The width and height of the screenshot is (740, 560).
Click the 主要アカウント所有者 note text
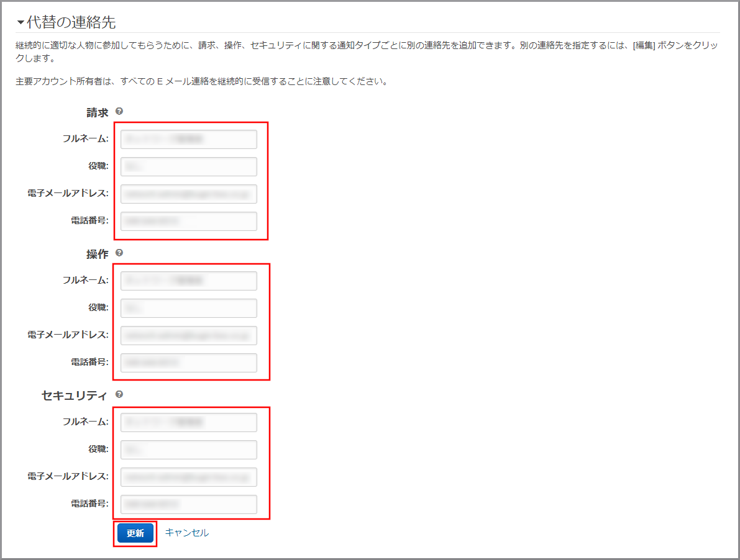tap(201, 81)
